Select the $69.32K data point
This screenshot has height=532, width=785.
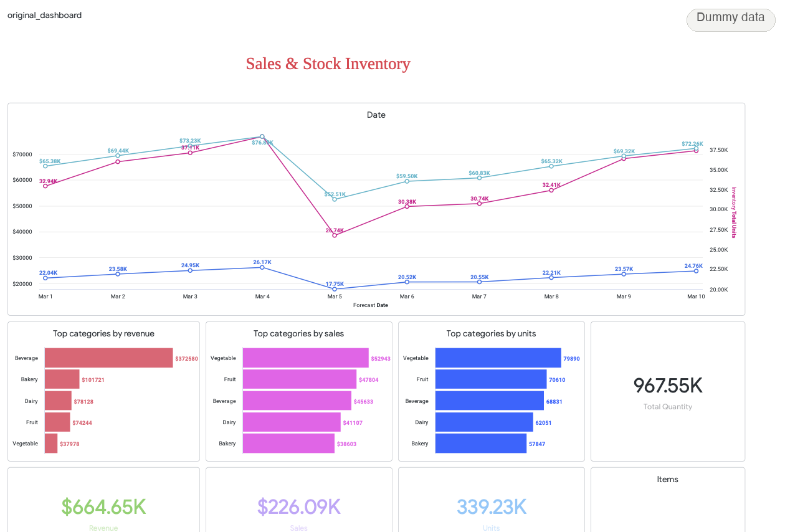point(624,156)
